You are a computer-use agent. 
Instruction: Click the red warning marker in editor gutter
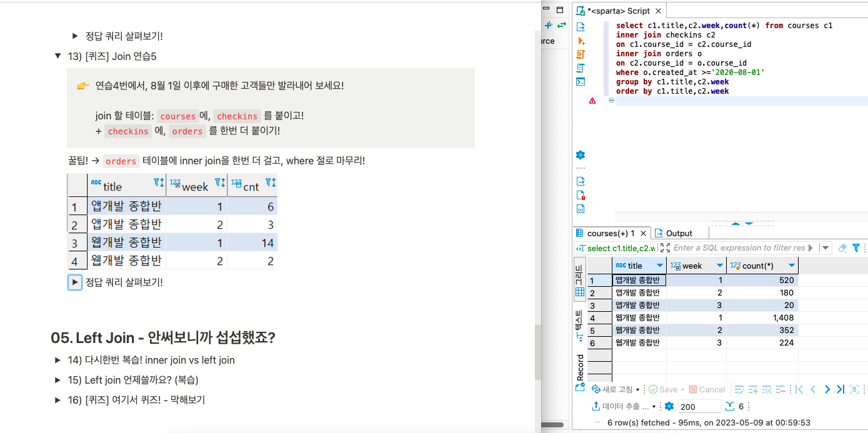592,101
